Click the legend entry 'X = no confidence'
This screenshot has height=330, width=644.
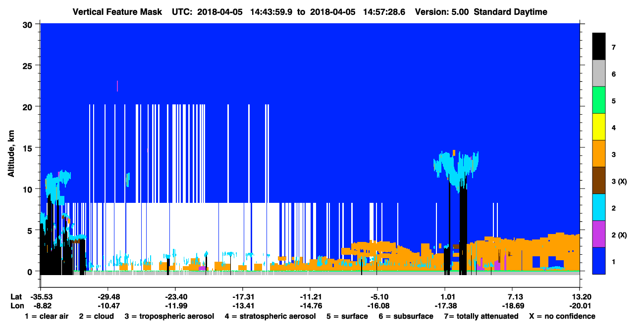562,316
